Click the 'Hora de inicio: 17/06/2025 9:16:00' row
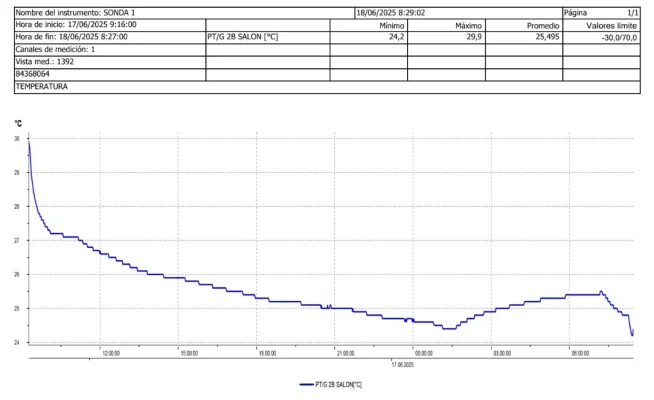 [110, 25]
